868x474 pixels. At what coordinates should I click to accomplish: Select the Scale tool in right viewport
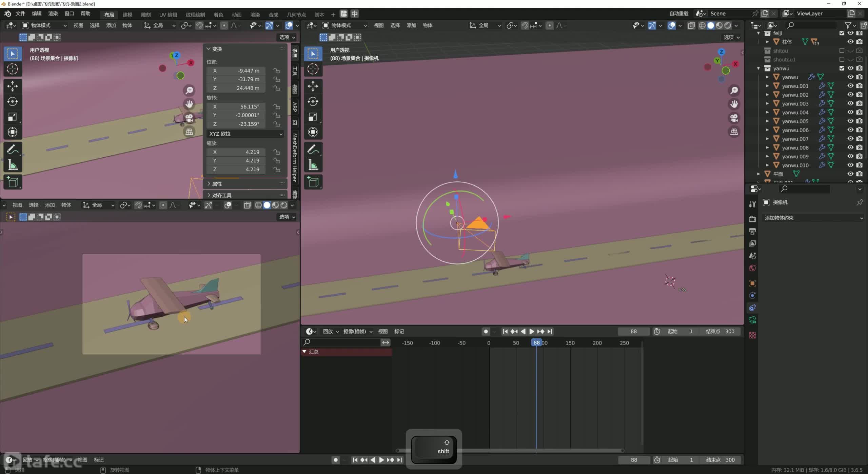(313, 117)
